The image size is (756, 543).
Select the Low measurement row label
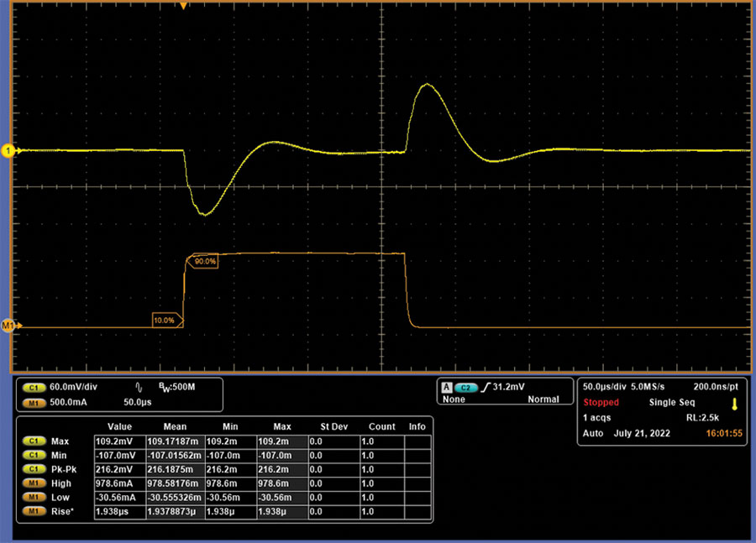pyautogui.click(x=60, y=497)
